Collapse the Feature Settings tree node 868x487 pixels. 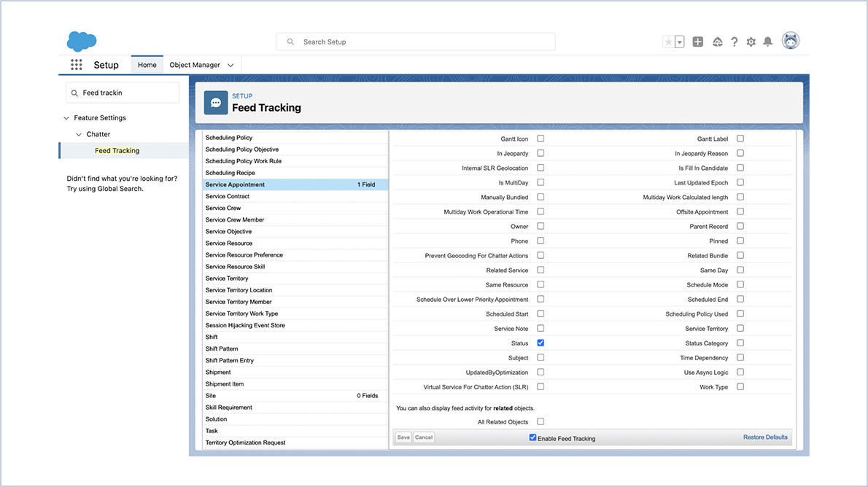click(67, 117)
